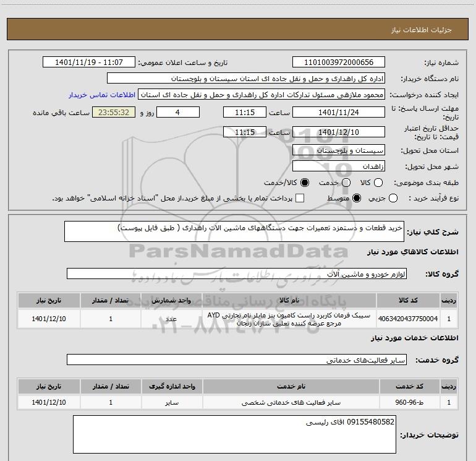476x461 pixels.
Task: Click countdown timer 23:55:32
Action: (114, 112)
